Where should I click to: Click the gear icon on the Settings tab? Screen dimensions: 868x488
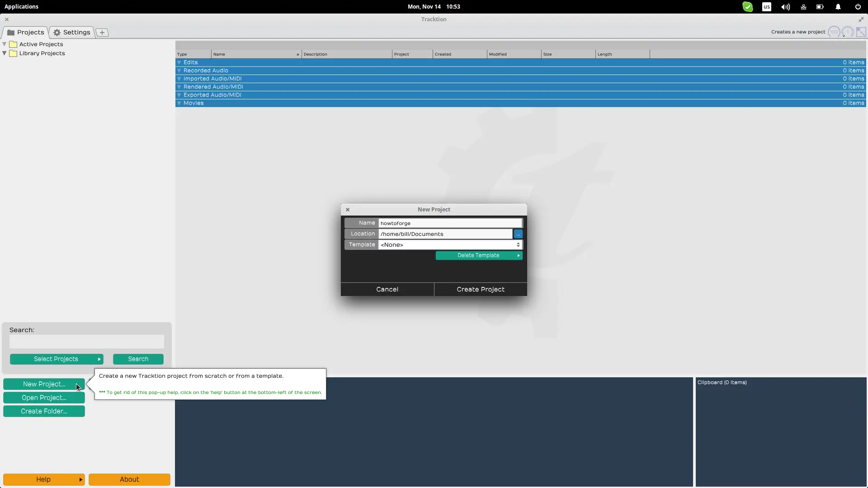(x=57, y=33)
